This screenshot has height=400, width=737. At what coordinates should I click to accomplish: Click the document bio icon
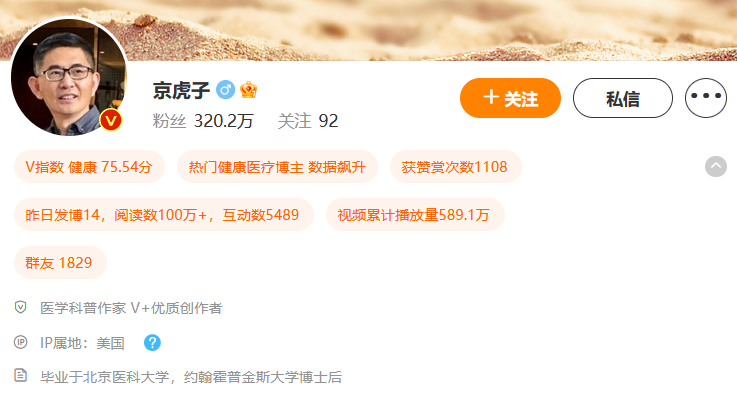click(20, 375)
